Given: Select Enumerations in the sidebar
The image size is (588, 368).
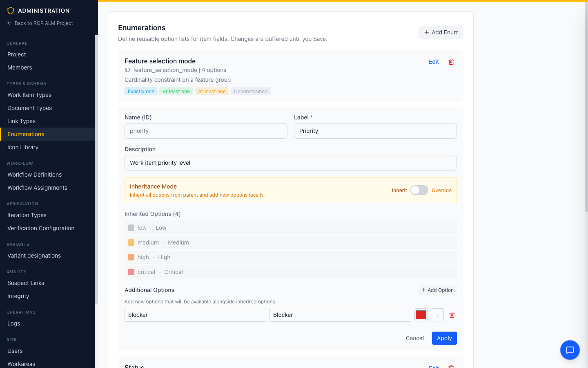Looking at the screenshot, I should [x=47, y=134].
